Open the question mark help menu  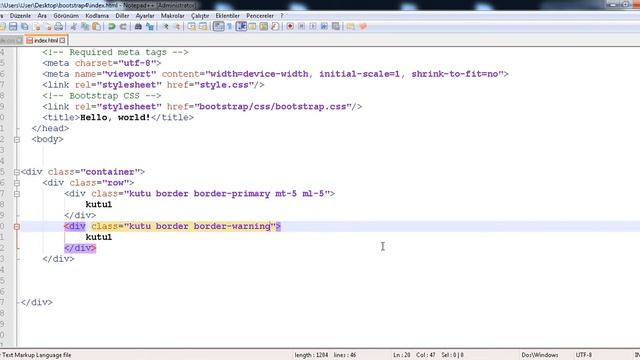click(x=282, y=16)
